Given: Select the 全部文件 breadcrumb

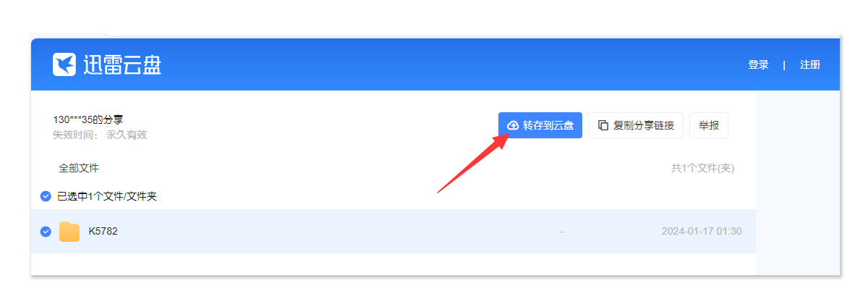Looking at the screenshot, I should coord(79,168).
